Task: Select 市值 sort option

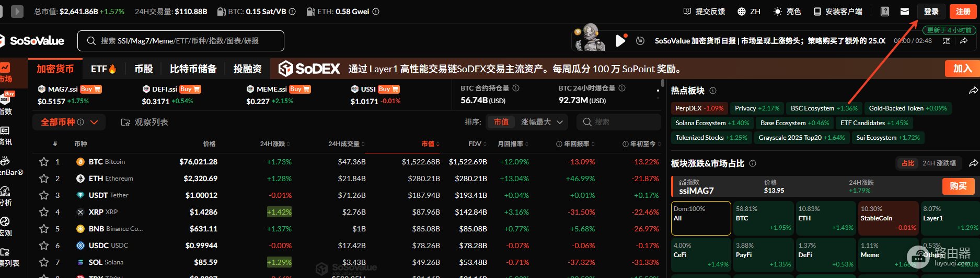Action: click(501, 122)
